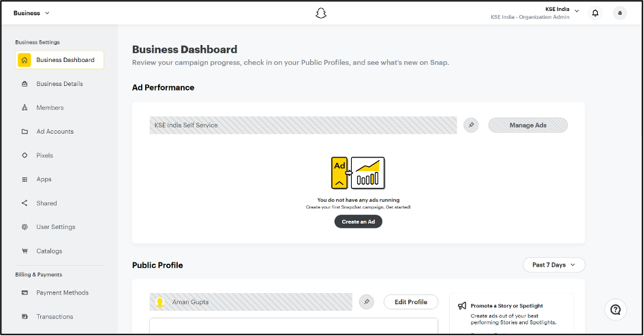Click the Business Dashboard home icon
This screenshot has height=336, width=644.
point(25,60)
